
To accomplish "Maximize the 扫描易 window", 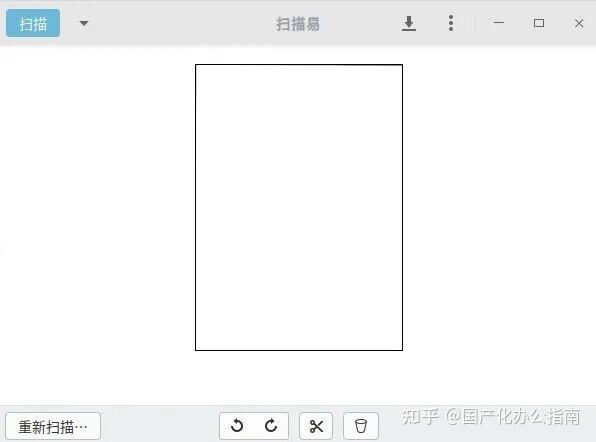I will tap(539, 23).
